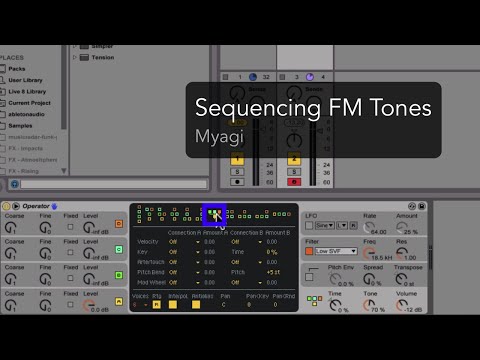Select oscillator C's cyan toggle square
480x360 pixels.
[119, 249]
